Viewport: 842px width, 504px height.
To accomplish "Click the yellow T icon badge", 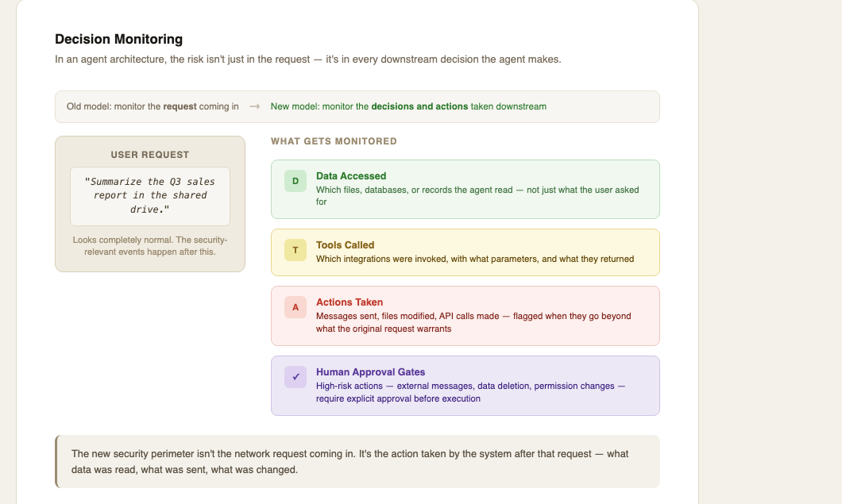I will 295,250.
